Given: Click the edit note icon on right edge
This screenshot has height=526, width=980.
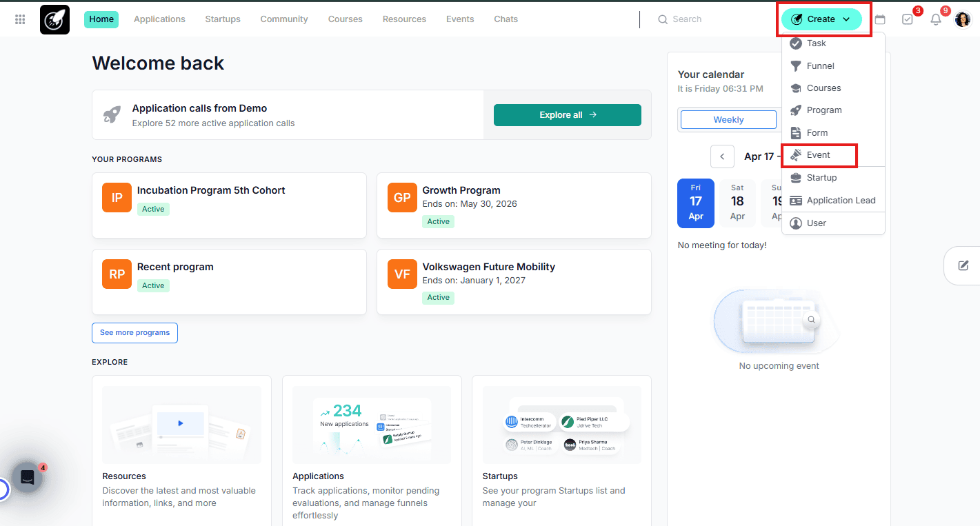Looking at the screenshot, I should click(x=963, y=265).
